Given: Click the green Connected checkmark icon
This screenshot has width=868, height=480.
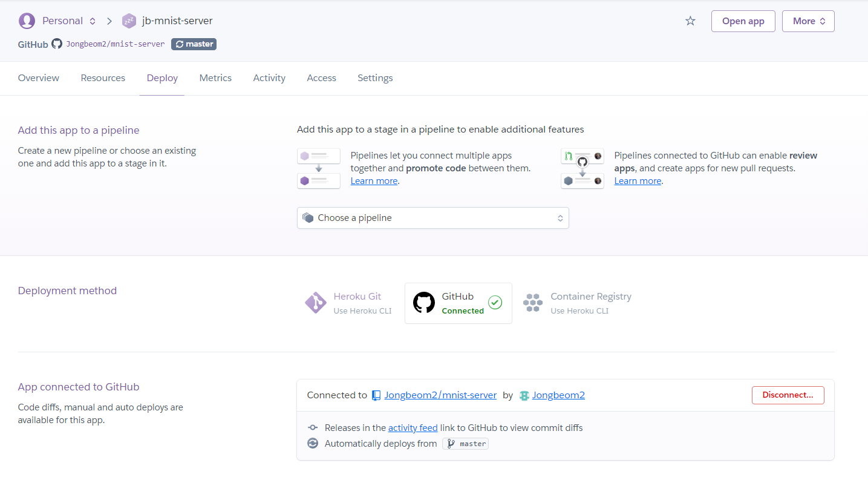Looking at the screenshot, I should pyautogui.click(x=495, y=302).
